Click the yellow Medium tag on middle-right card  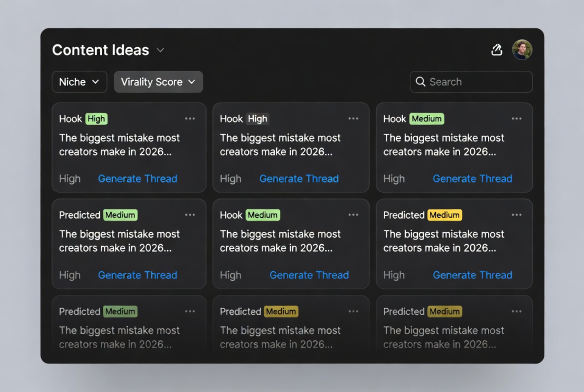click(x=444, y=215)
